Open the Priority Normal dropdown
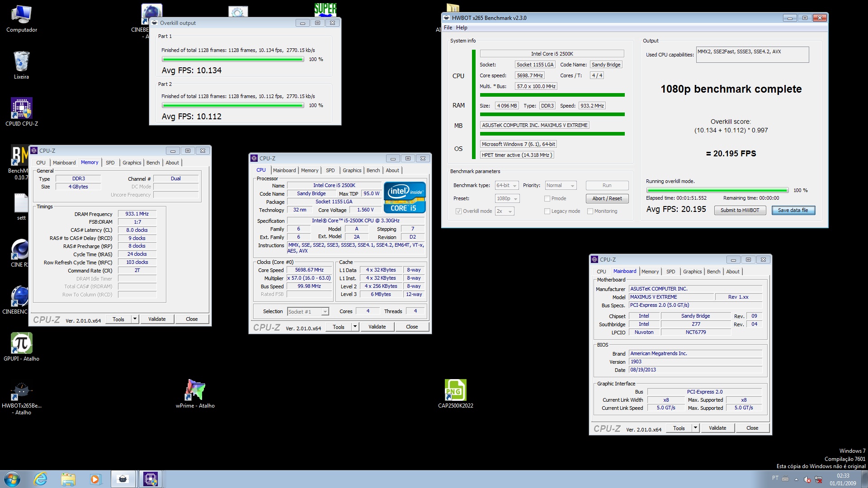 pyautogui.click(x=561, y=185)
